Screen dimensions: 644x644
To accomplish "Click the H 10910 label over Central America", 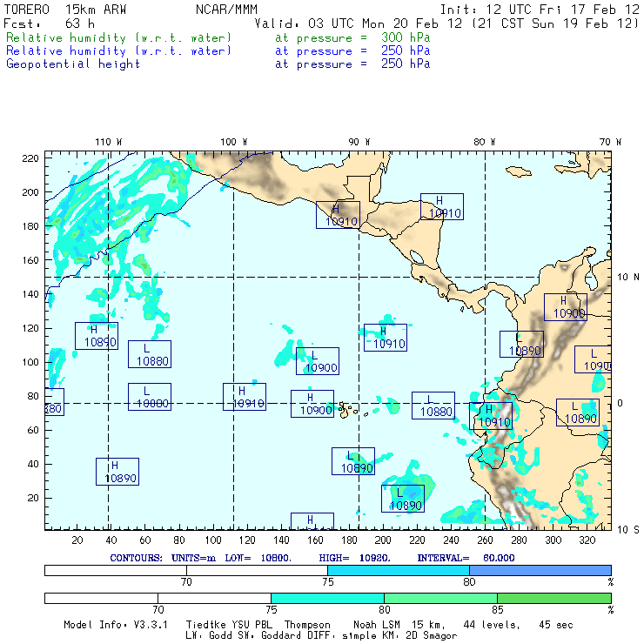I will [x=338, y=215].
